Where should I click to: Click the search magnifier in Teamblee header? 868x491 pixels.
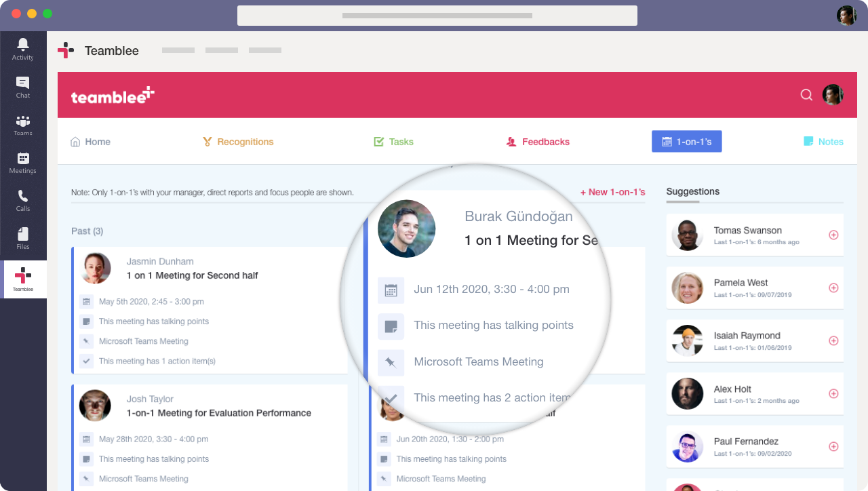pyautogui.click(x=806, y=95)
